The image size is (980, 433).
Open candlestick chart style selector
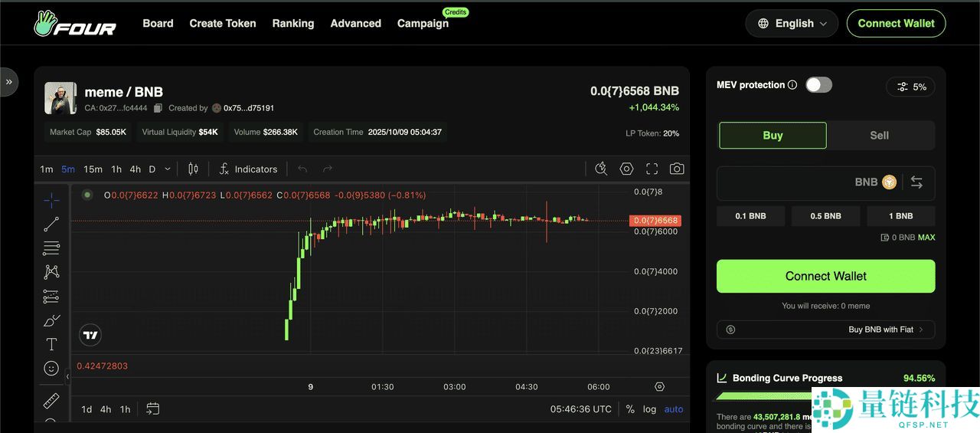coord(193,169)
